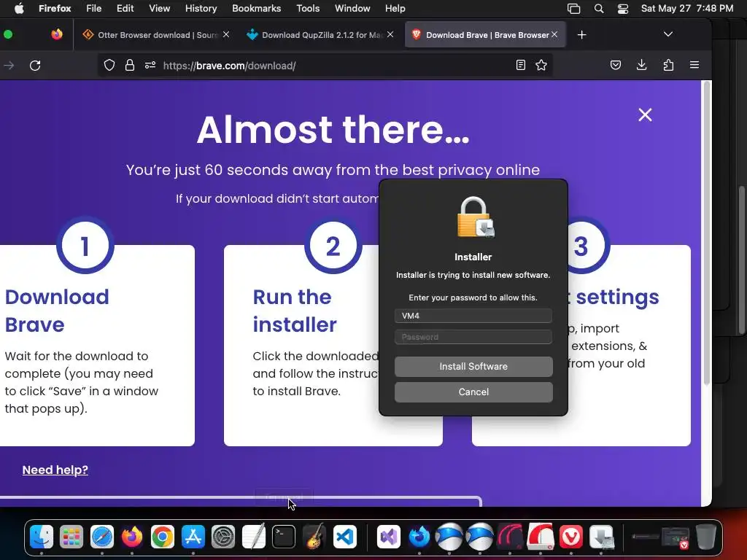Open a new Firefox tab
The width and height of the screenshot is (747, 560).
tap(581, 35)
